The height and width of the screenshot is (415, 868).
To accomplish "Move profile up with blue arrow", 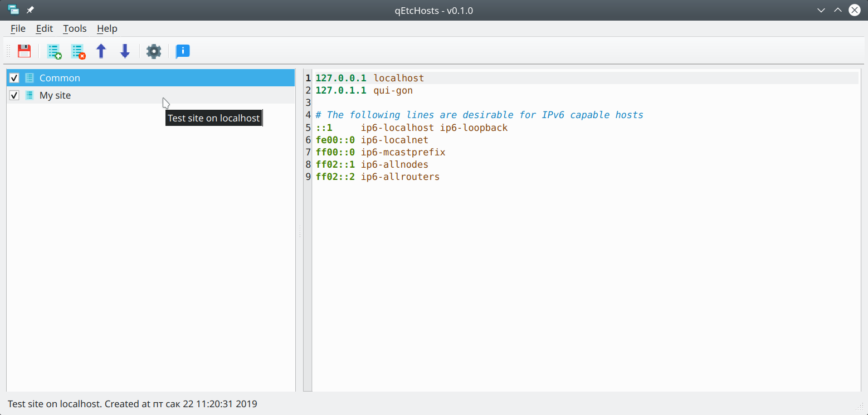I will click(101, 51).
